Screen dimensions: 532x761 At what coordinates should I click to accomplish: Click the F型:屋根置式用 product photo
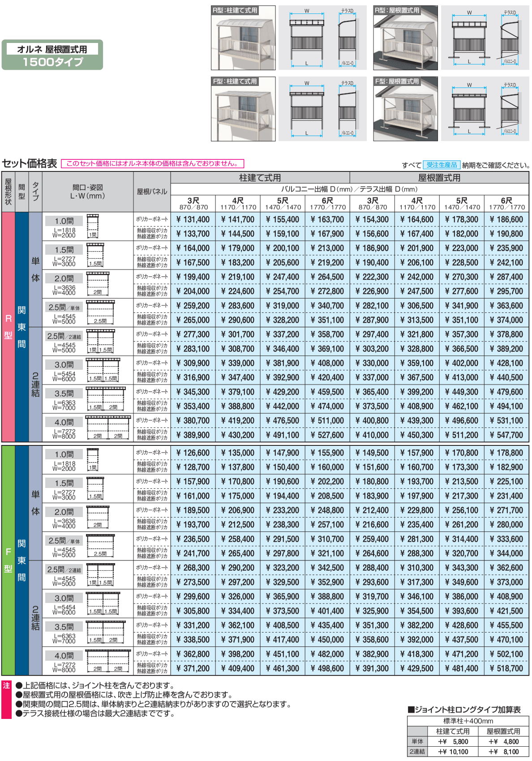[405, 109]
